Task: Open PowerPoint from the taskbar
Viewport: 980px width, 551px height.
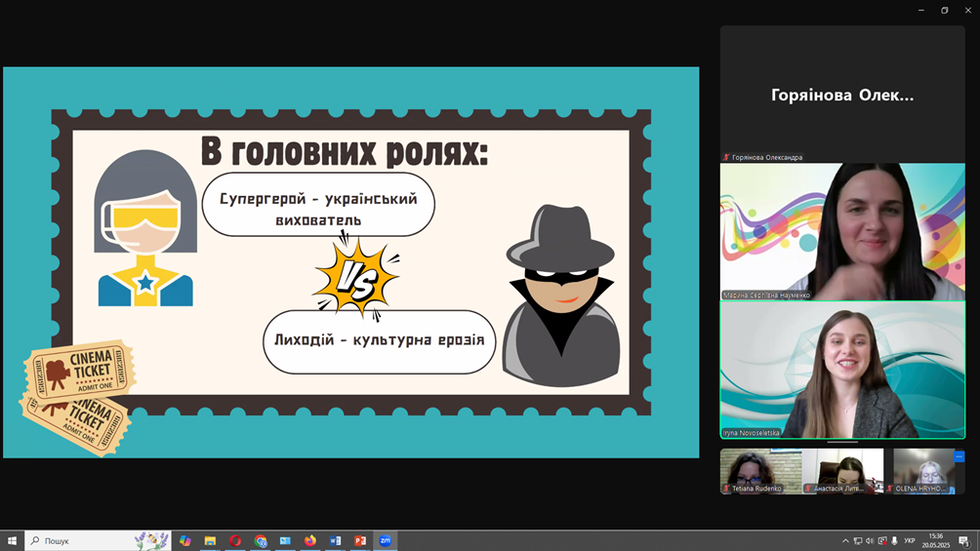Action: pyautogui.click(x=360, y=540)
